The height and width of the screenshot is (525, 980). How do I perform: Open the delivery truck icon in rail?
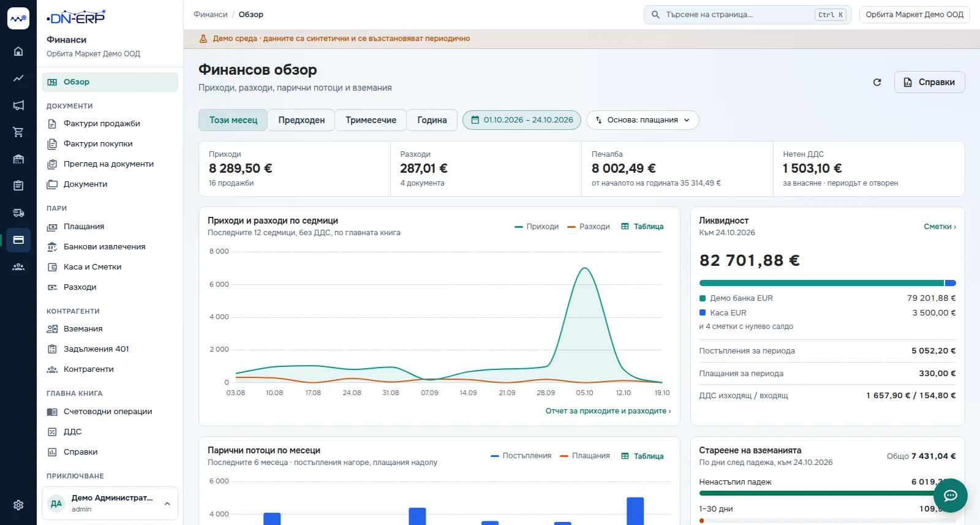click(18, 213)
